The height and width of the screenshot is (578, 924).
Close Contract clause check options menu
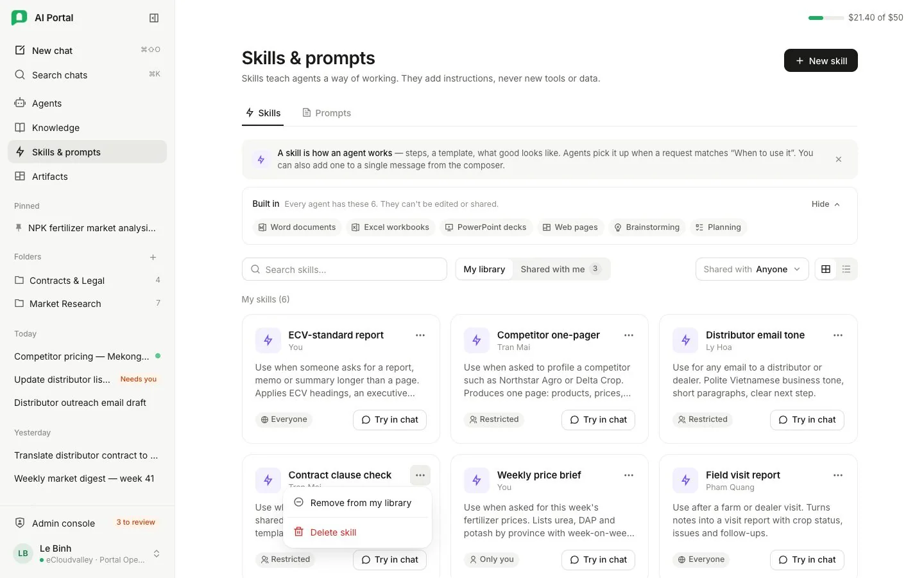click(x=420, y=475)
